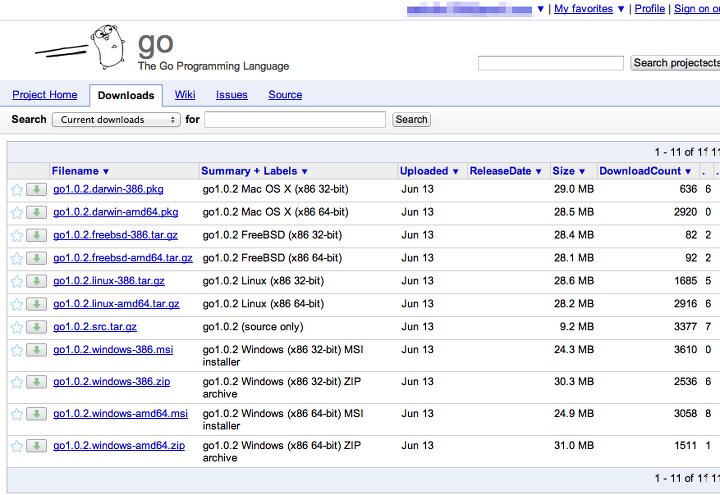Click the downloads Search button
Image resolution: width=720 pixels, height=495 pixels.
click(x=411, y=119)
